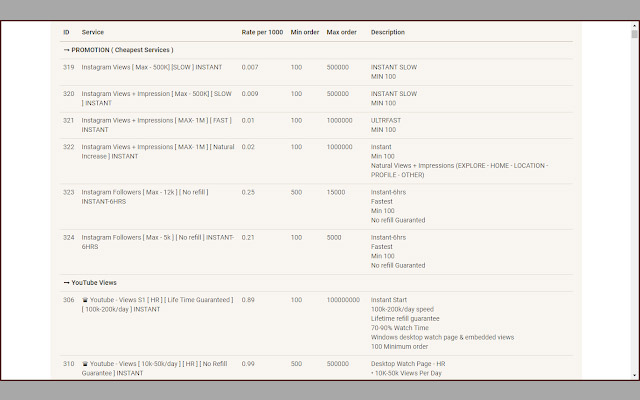Click the Min order column header
Viewport: 640px width, 400px height.
[304, 32]
